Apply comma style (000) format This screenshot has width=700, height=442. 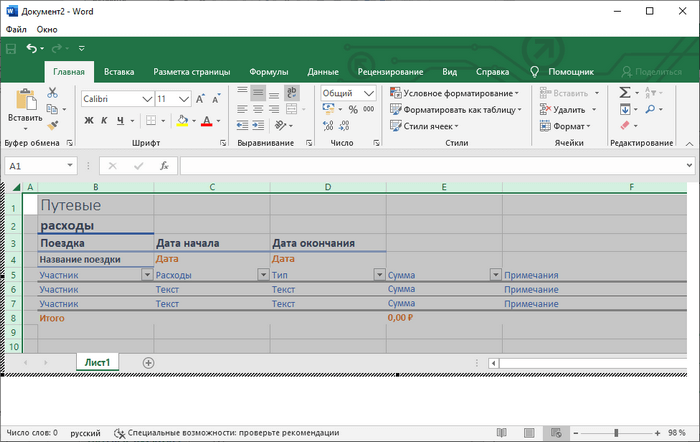(x=368, y=109)
